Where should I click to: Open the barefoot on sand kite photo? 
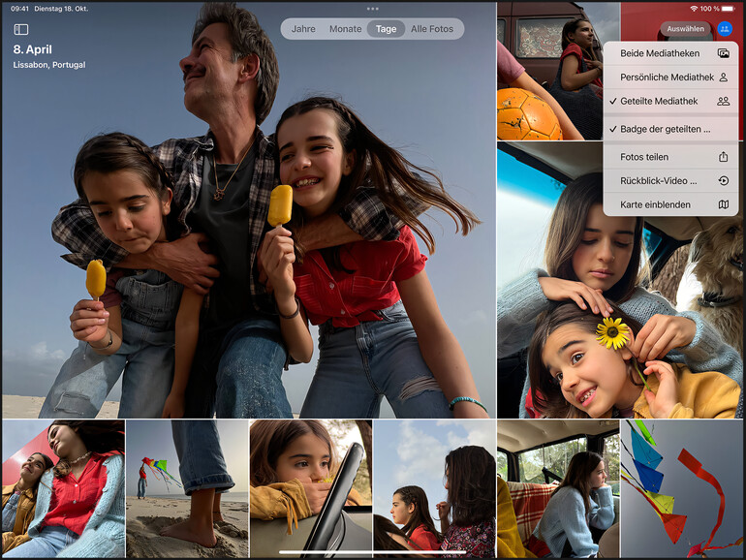click(x=187, y=488)
